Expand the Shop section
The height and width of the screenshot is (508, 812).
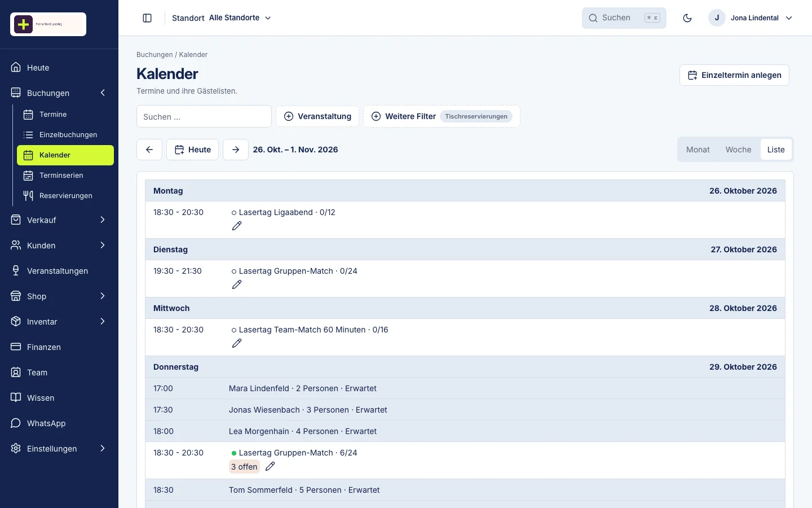tap(103, 296)
